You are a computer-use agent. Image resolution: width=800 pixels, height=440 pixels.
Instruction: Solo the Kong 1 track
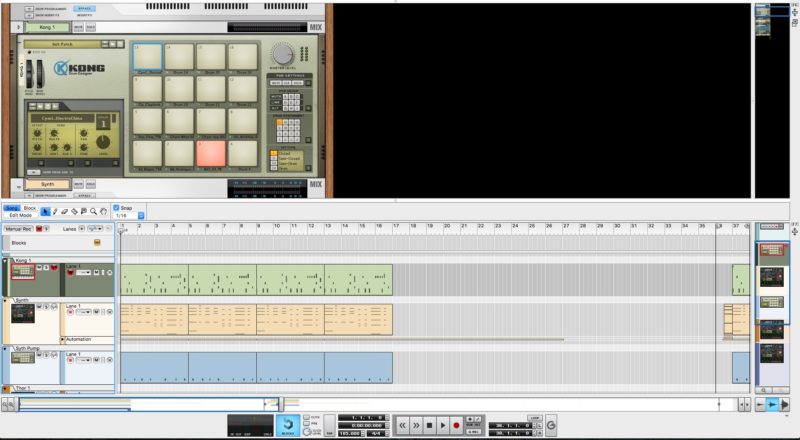click(46, 267)
